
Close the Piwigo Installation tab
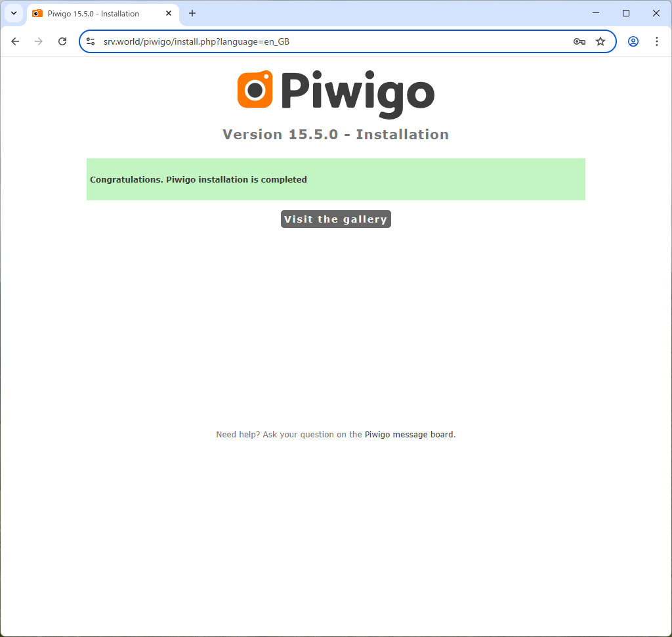[169, 13]
